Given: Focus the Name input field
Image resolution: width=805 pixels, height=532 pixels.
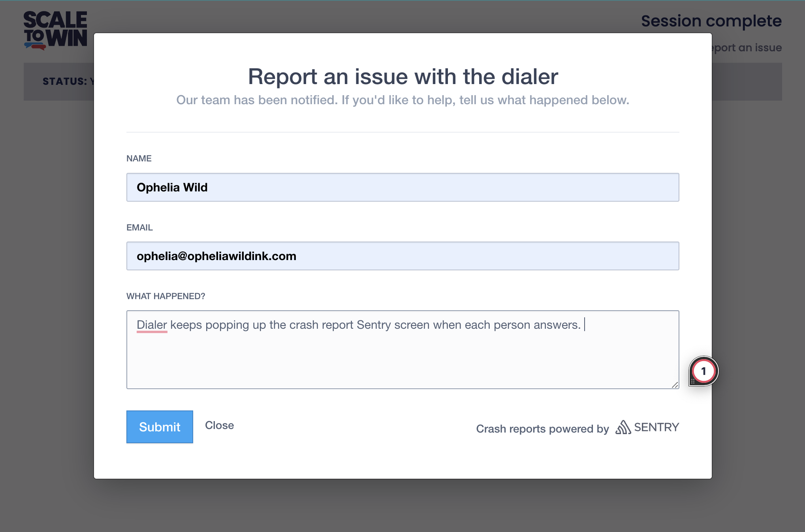Looking at the screenshot, I should tap(402, 187).
